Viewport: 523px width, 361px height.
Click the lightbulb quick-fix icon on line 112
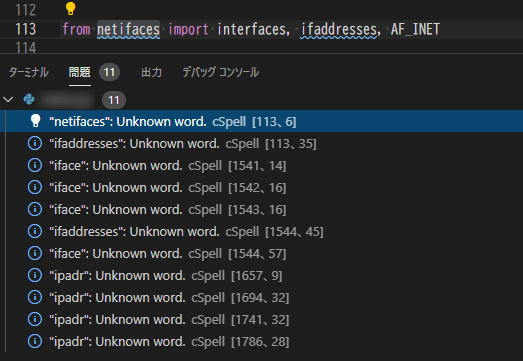(x=70, y=9)
